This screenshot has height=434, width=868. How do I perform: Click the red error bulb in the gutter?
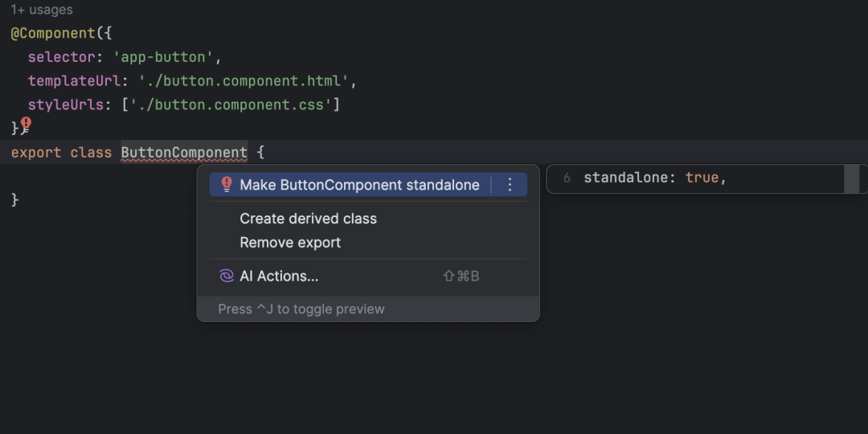point(26,123)
